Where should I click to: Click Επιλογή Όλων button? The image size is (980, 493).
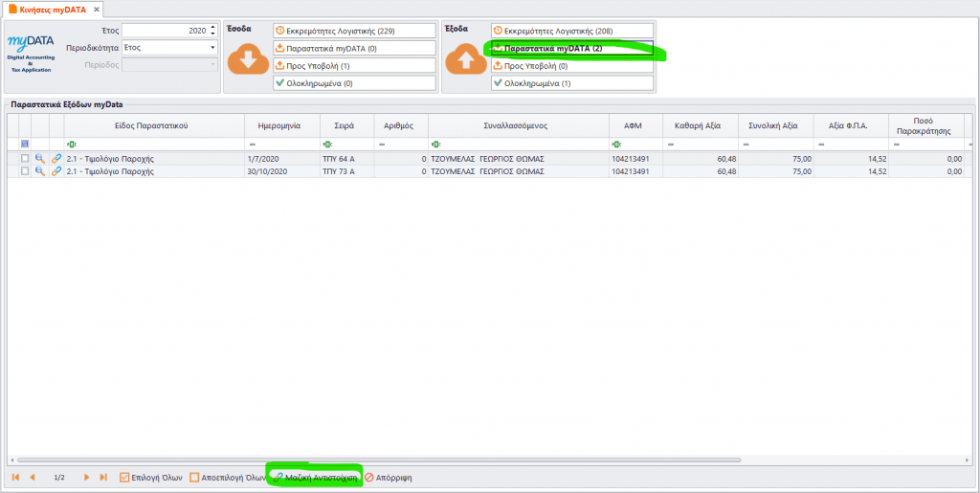[150, 478]
